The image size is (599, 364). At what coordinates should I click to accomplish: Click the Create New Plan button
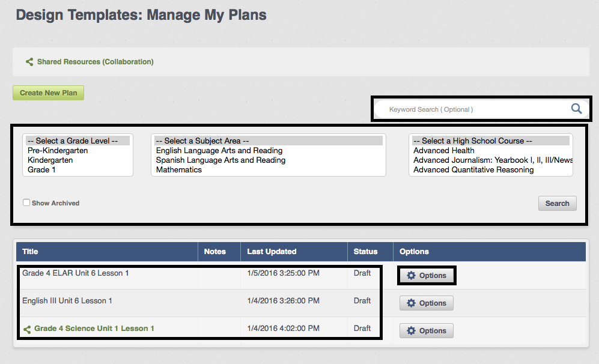coord(49,93)
